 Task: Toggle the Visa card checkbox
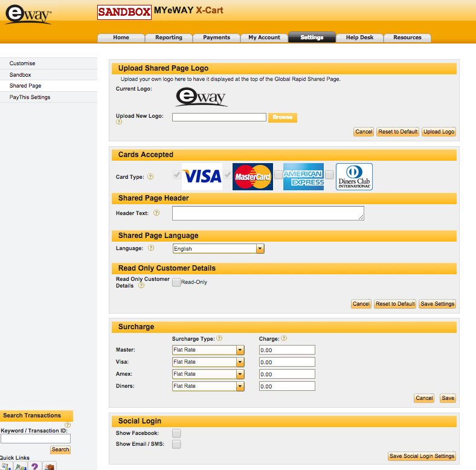coord(176,175)
